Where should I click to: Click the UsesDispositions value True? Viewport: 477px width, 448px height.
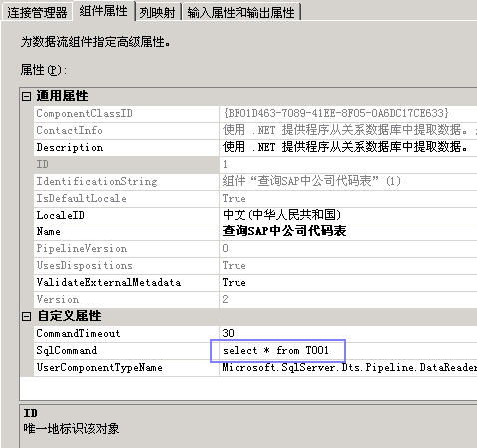coord(234,265)
